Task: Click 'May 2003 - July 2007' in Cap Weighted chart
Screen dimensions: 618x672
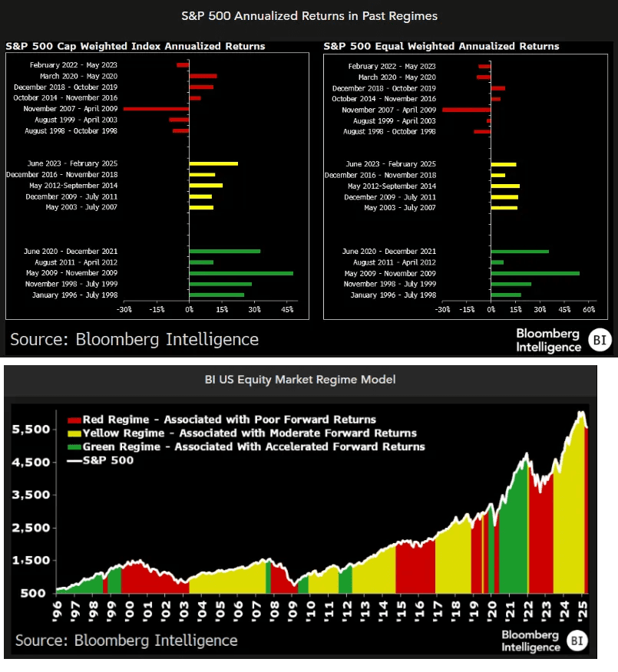Action: (81, 207)
